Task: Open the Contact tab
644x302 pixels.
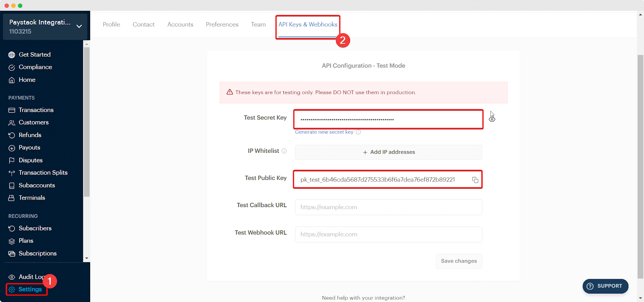Action: [144, 25]
